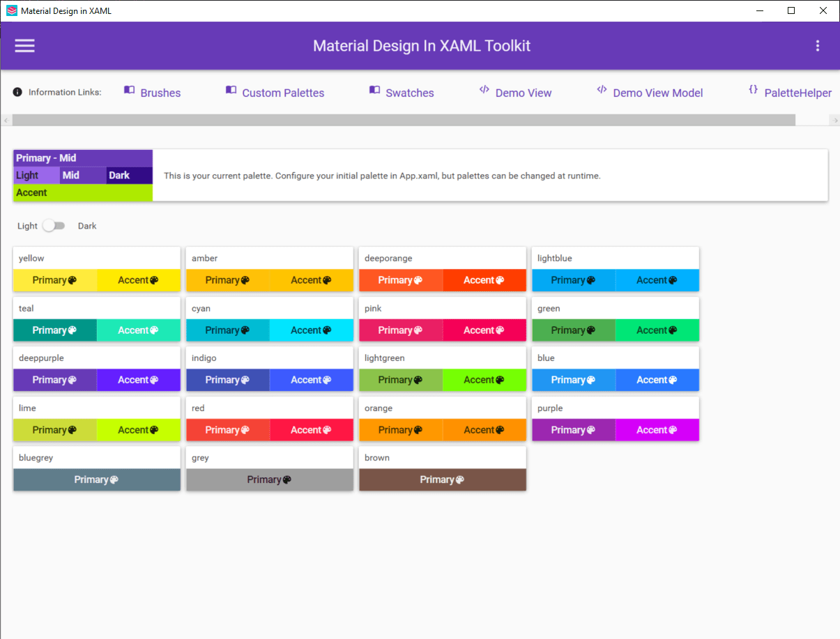
Task: Click the code icon next to Demo View
Action: [484, 89]
